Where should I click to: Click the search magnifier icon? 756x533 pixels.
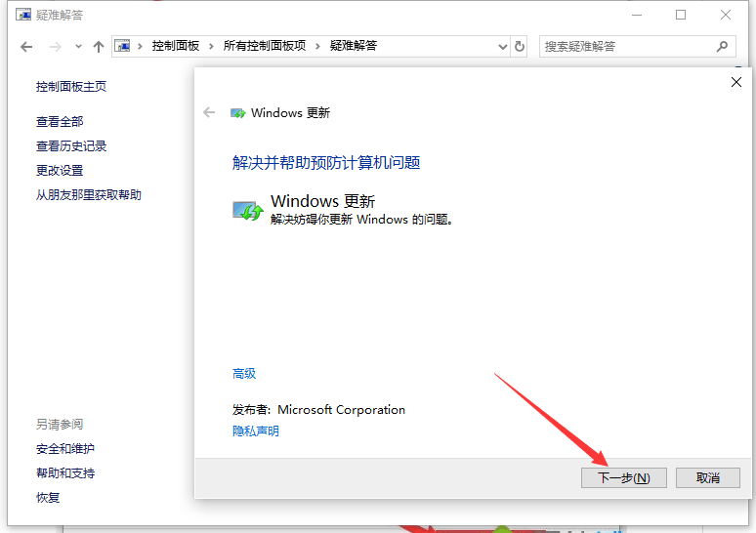pos(722,47)
